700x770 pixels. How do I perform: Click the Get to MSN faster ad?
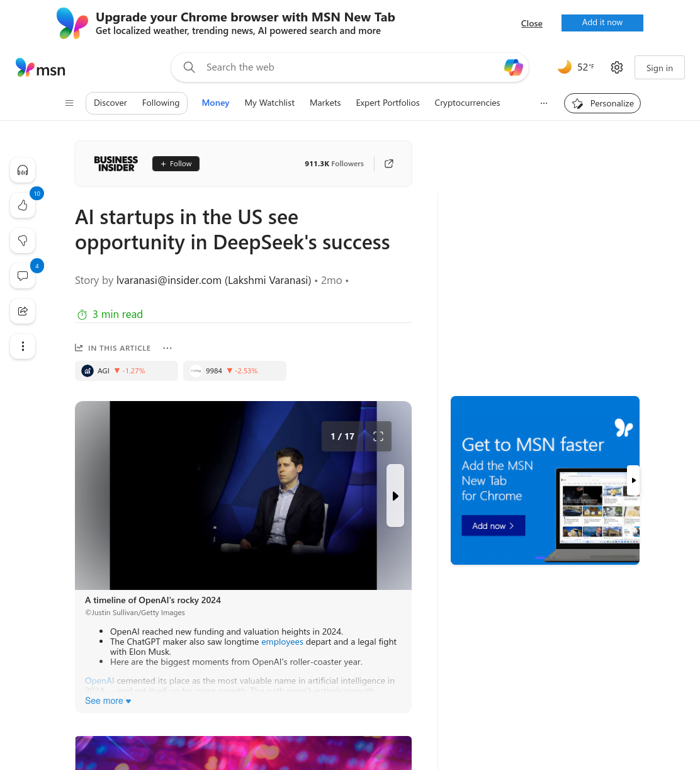pyautogui.click(x=545, y=480)
